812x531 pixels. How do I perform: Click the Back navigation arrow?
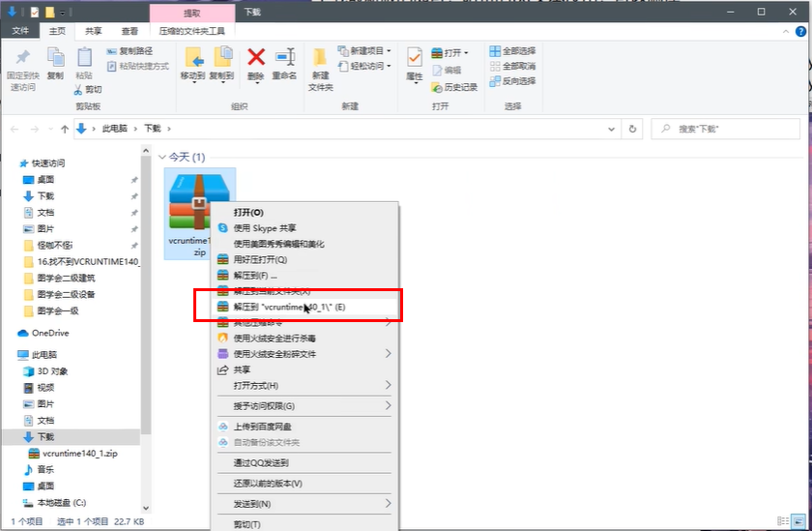coord(14,129)
